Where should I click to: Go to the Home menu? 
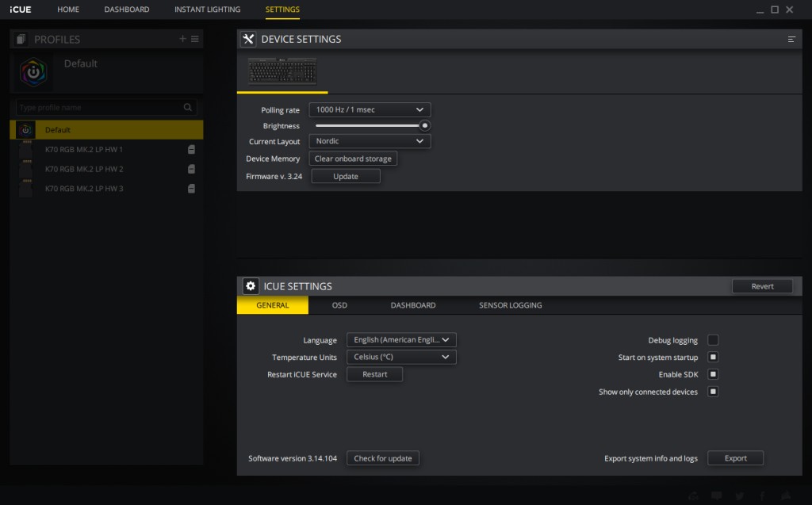pyautogui.click(x=68, y=10)
